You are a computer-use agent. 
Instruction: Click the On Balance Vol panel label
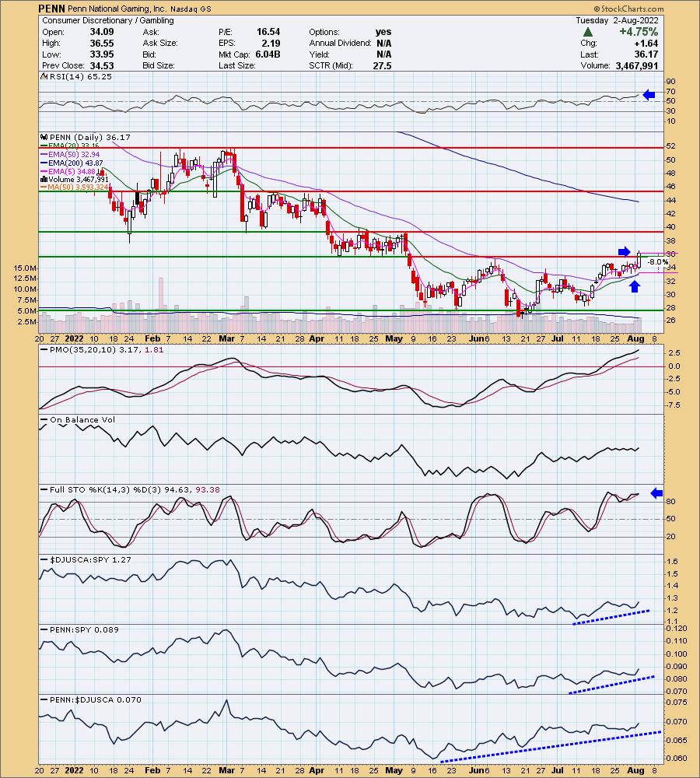pos(82,420)
